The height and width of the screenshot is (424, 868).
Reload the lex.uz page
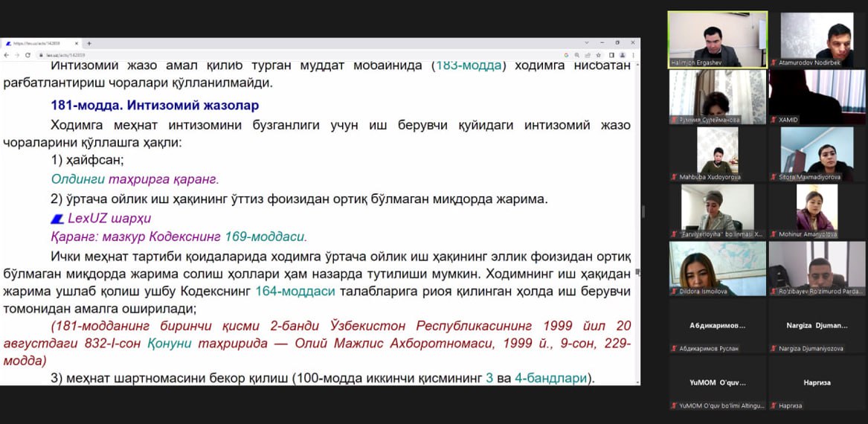(x=28, y=55)
